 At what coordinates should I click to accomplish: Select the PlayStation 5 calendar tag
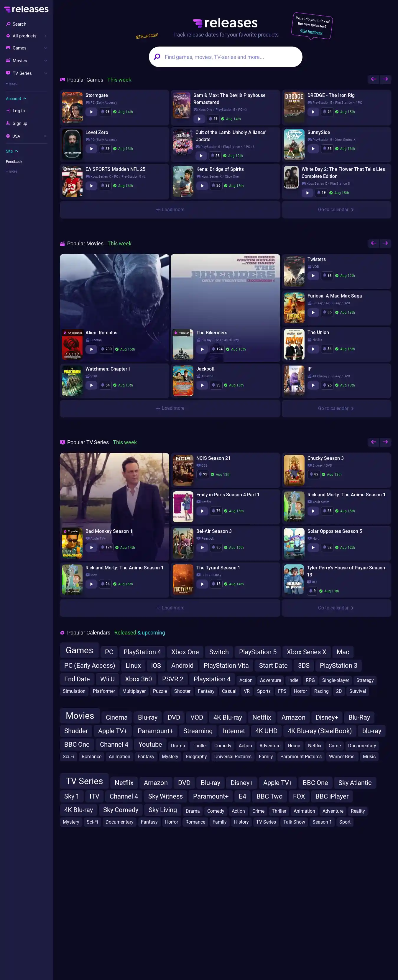pos(258,652)
